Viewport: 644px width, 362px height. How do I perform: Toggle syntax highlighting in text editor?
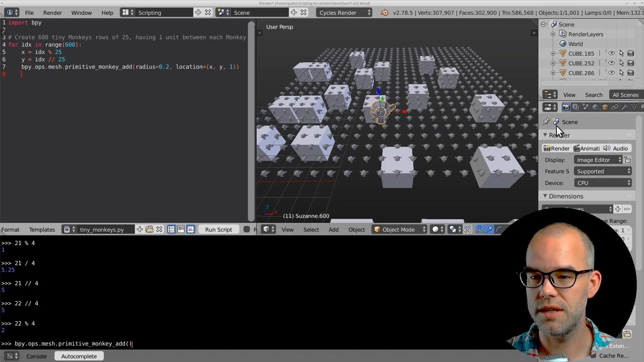191,230
